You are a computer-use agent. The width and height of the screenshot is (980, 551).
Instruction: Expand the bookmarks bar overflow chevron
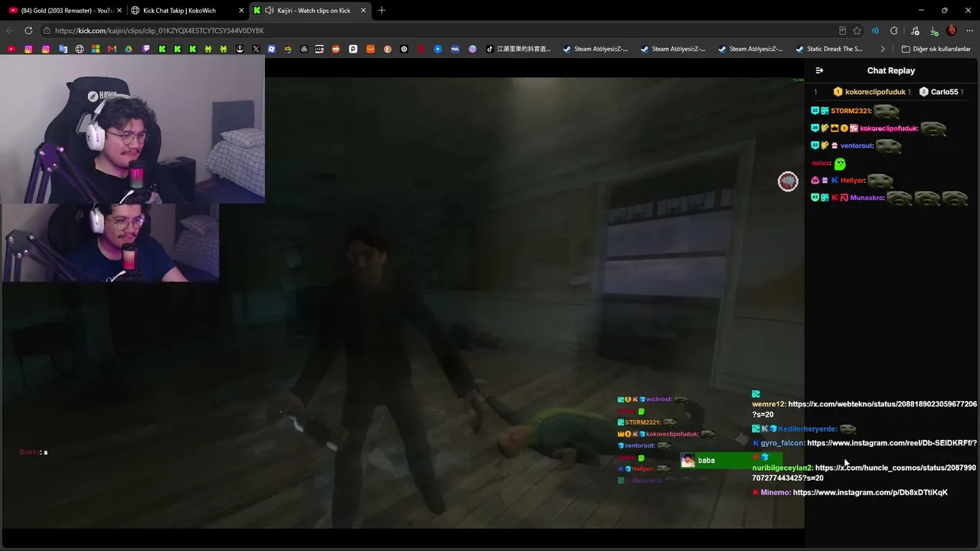[x=883, y=49]
